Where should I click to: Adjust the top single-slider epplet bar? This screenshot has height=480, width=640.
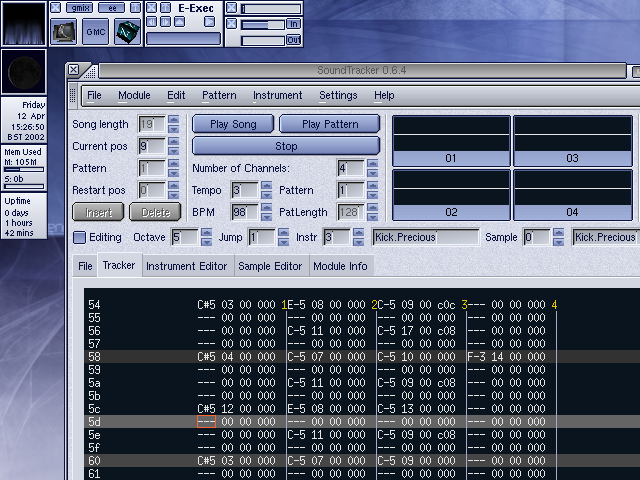point(271,9)
